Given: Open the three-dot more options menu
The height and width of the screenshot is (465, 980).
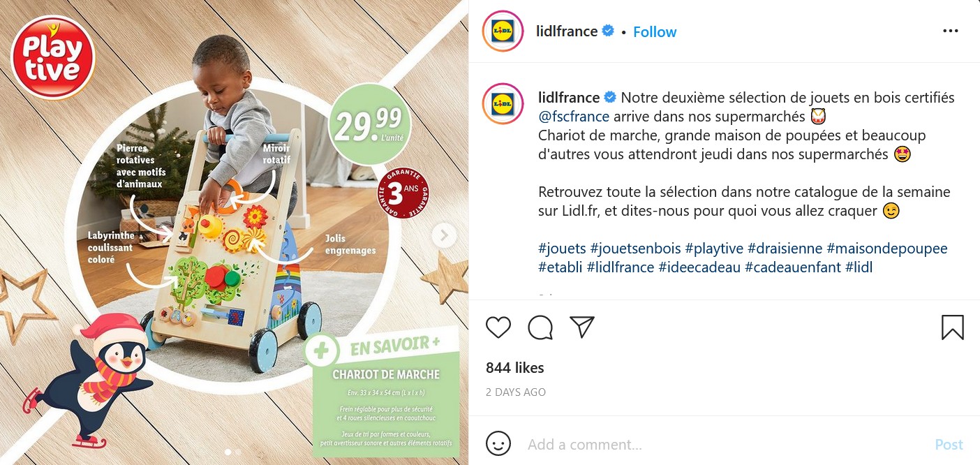Looking at the screenshot, I should pos(951,31).
